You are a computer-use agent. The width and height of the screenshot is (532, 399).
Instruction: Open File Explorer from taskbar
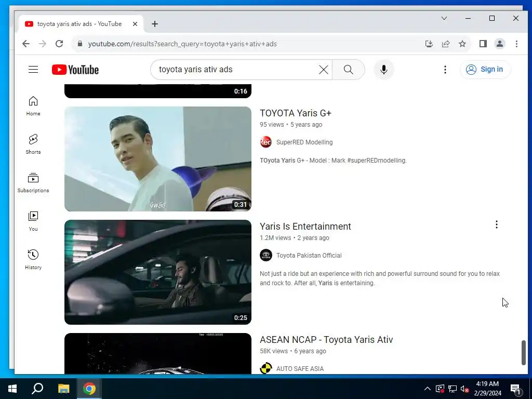tap(63, 389)
